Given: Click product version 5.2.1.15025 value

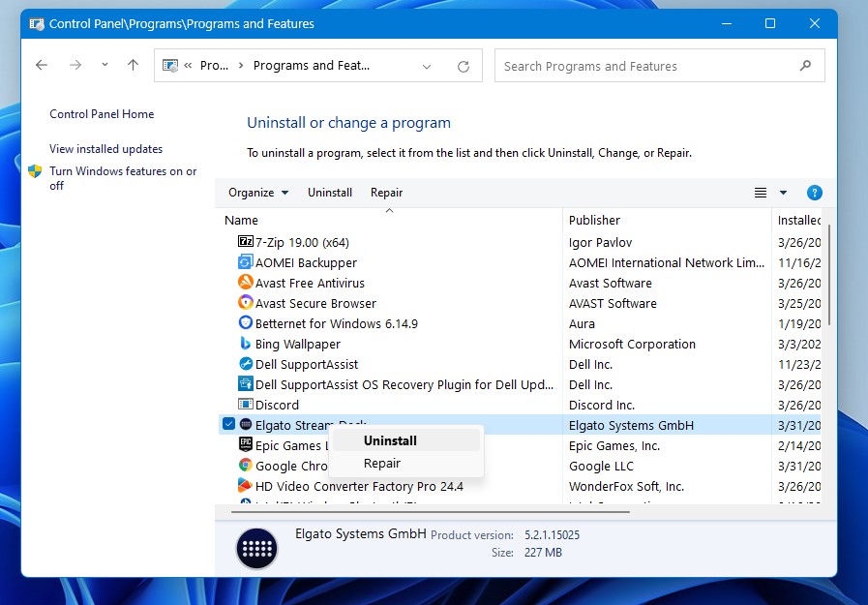Looking at the screenshot, I should point(552,535).
